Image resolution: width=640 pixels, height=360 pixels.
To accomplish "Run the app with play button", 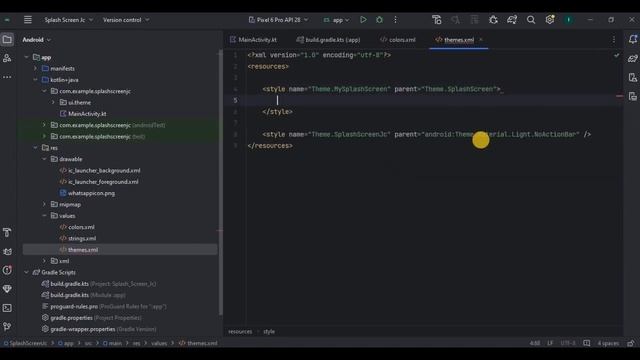I will click(x=363, y=20).
